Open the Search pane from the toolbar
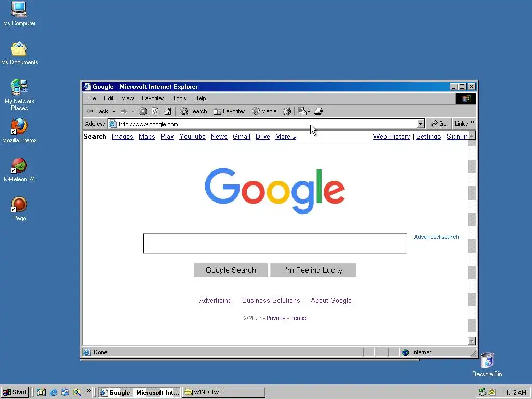532x399 pixels. (x=193, y=111)
